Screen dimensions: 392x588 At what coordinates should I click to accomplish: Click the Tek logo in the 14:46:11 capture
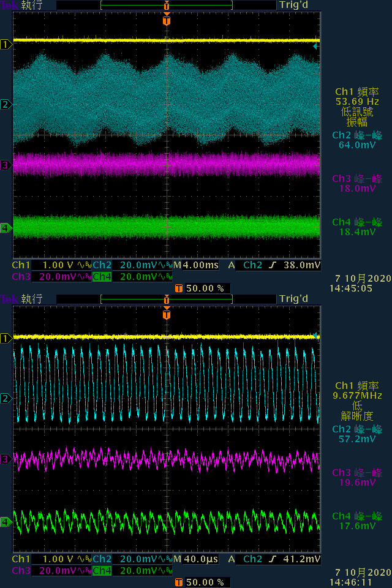(9, 300)
